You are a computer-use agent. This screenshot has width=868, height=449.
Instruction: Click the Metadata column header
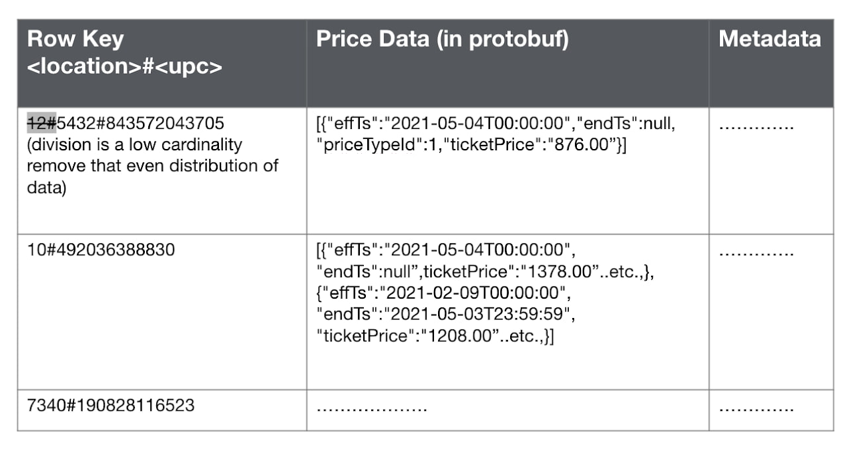coord(770,39)
